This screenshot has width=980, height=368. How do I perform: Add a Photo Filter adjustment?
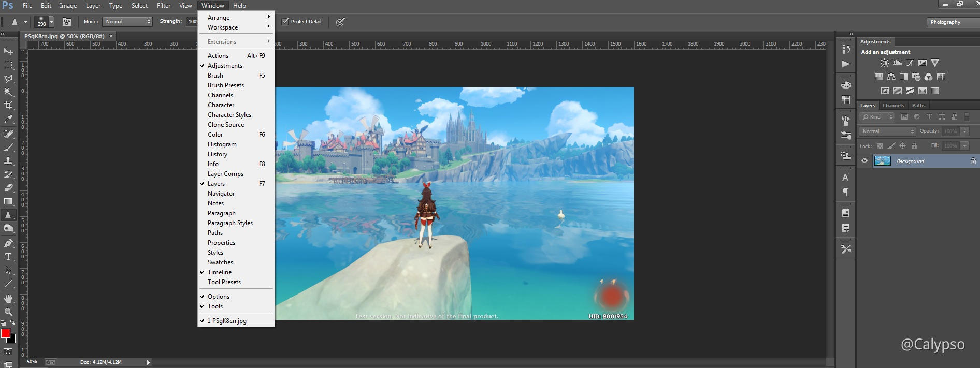pos(916,77)
